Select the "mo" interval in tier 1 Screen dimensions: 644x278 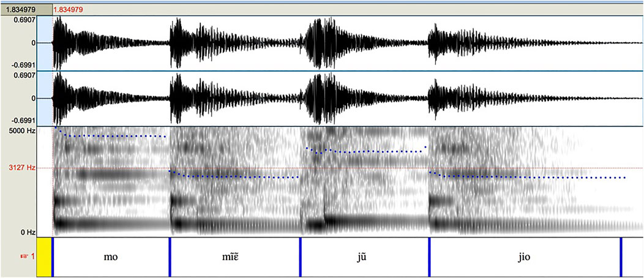coord(111,257)
